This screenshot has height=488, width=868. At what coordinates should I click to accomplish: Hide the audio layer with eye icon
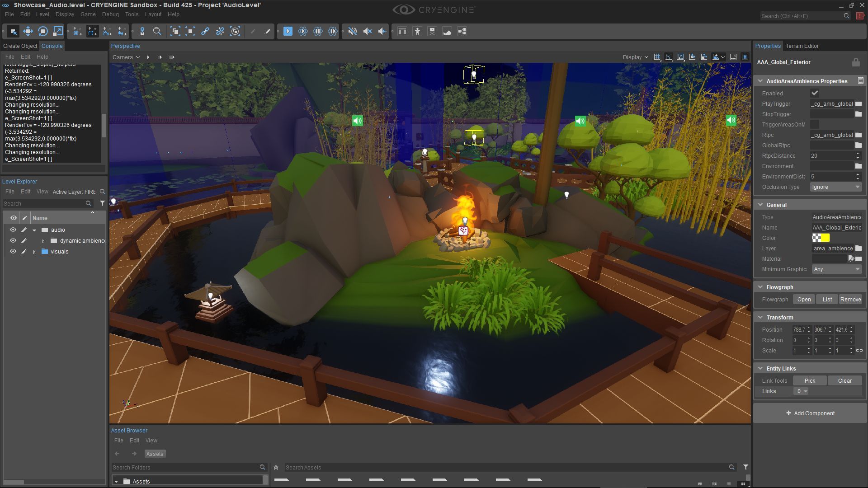(x=13, y=230)
